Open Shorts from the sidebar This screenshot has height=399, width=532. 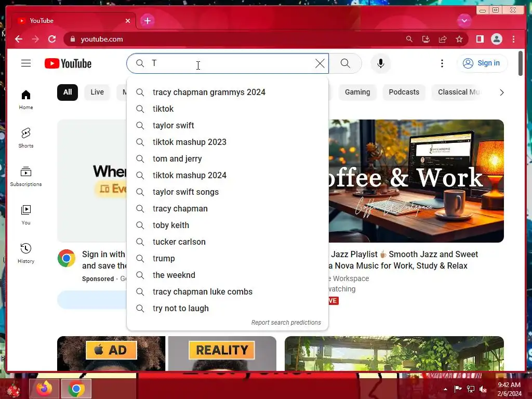(26, 138)
